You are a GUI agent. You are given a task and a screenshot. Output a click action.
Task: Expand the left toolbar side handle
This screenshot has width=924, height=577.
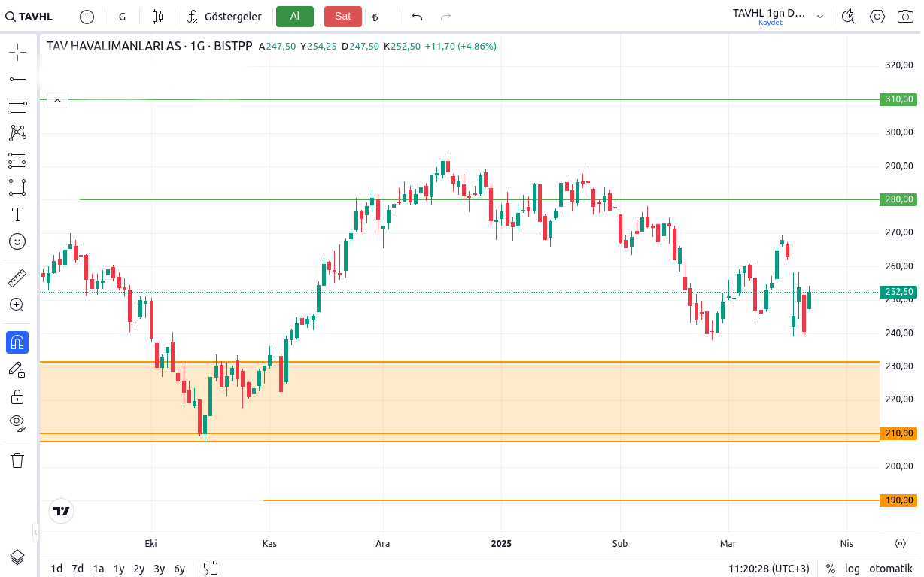35,533
